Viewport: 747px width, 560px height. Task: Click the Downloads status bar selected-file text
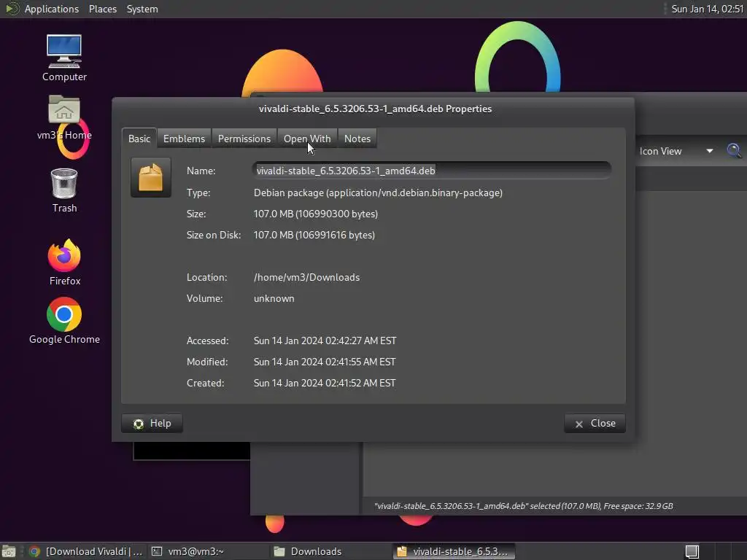click(524, 506)
